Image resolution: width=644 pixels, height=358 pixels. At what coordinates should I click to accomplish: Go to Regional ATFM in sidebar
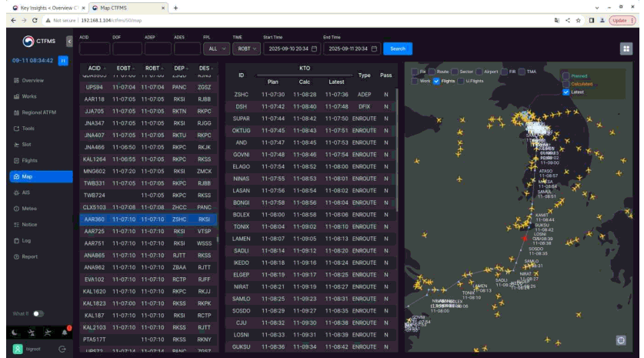(41, 112)
